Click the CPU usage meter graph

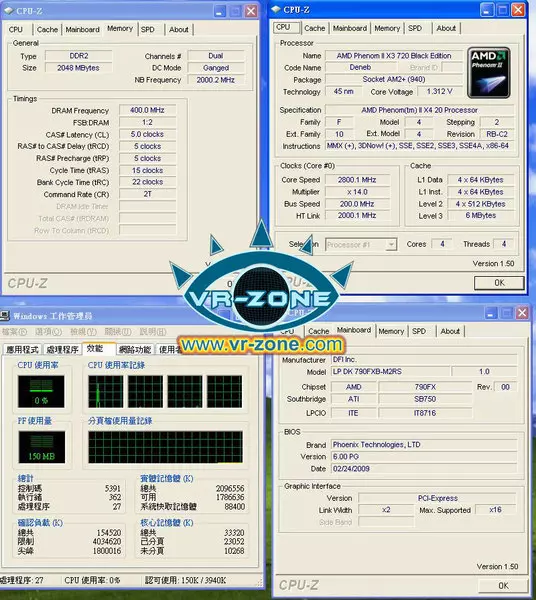tap(41, 391)
